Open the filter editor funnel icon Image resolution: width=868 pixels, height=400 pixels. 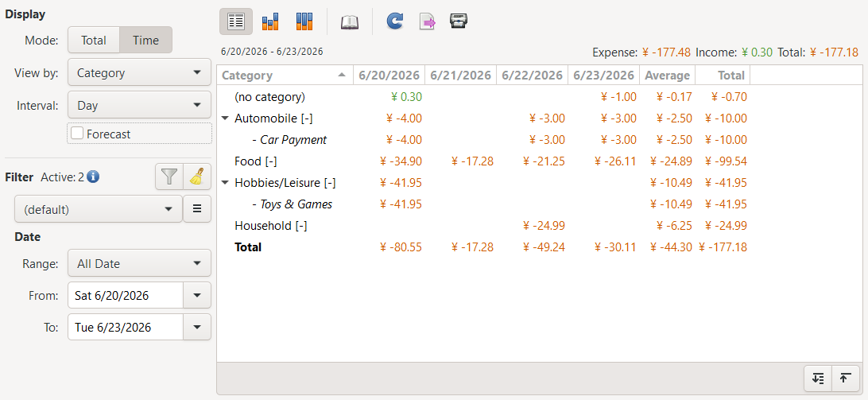click(x=169, y=177)
